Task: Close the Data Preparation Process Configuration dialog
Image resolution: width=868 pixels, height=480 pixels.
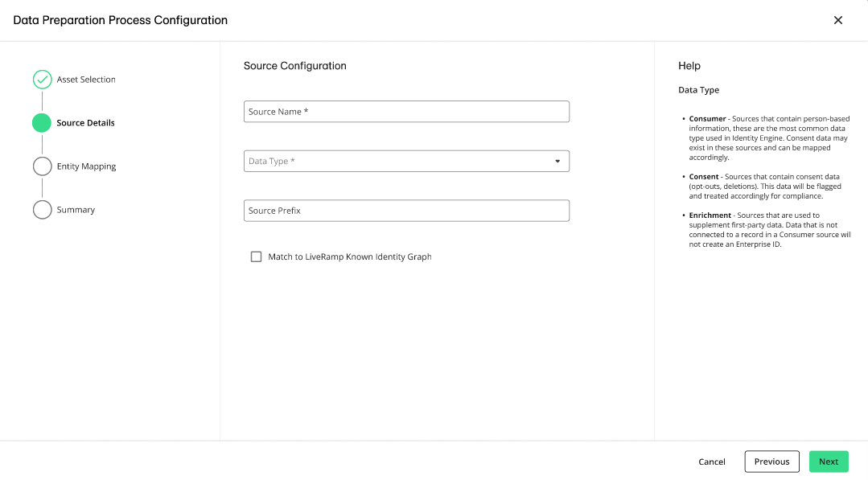Action: tap(837, 20)
